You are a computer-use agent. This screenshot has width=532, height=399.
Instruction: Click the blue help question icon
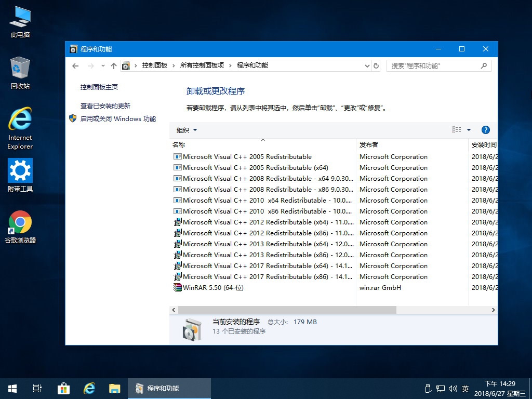486,129
